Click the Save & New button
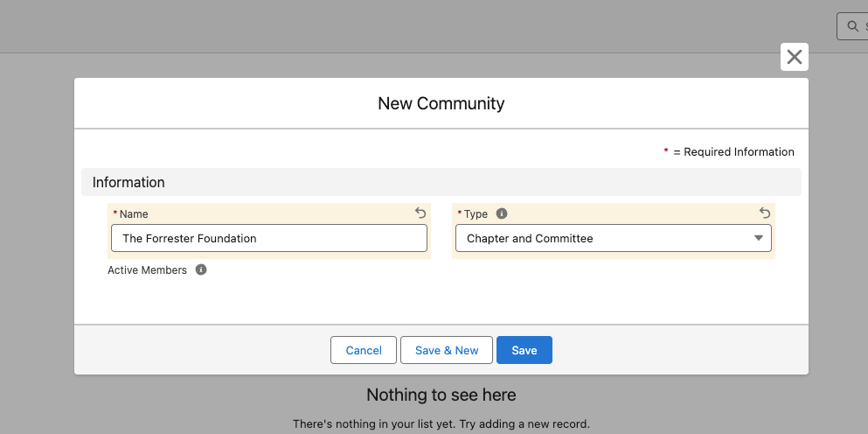This screenshot has height=434, width=868. pyautogui.click(x=447, y=350)
